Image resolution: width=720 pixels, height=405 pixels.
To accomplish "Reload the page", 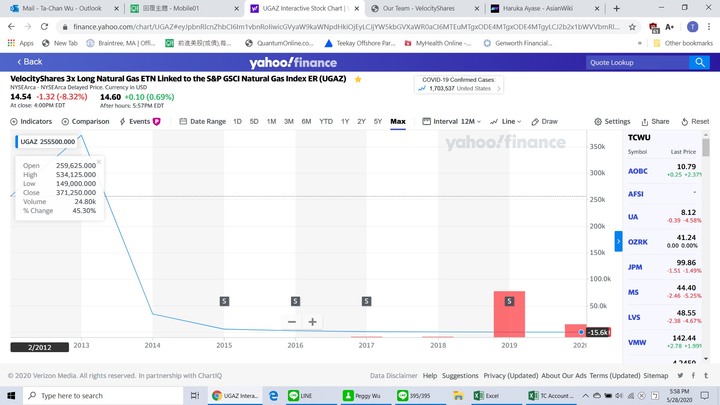I will pos(44,27).
